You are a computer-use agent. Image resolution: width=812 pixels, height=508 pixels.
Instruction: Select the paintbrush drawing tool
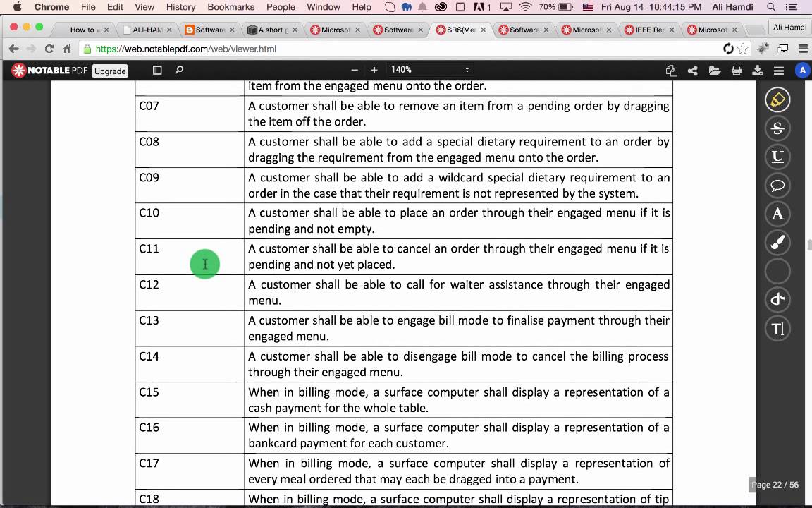point(777,242)
